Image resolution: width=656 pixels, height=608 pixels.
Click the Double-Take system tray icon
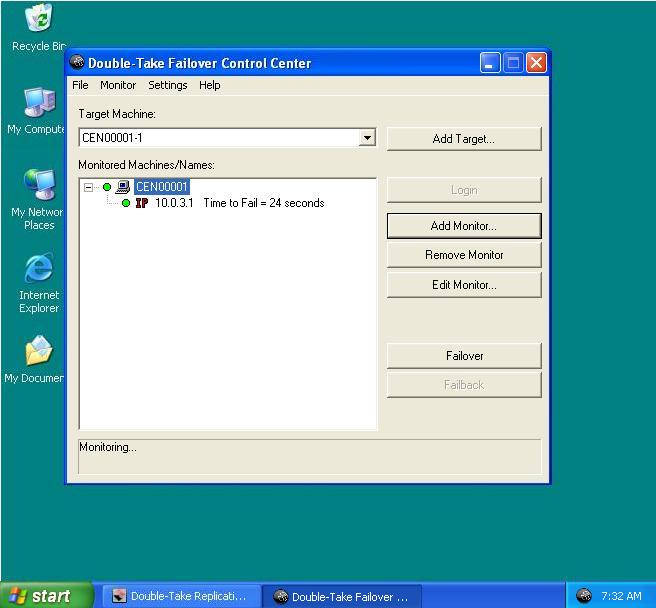[584, 596]
